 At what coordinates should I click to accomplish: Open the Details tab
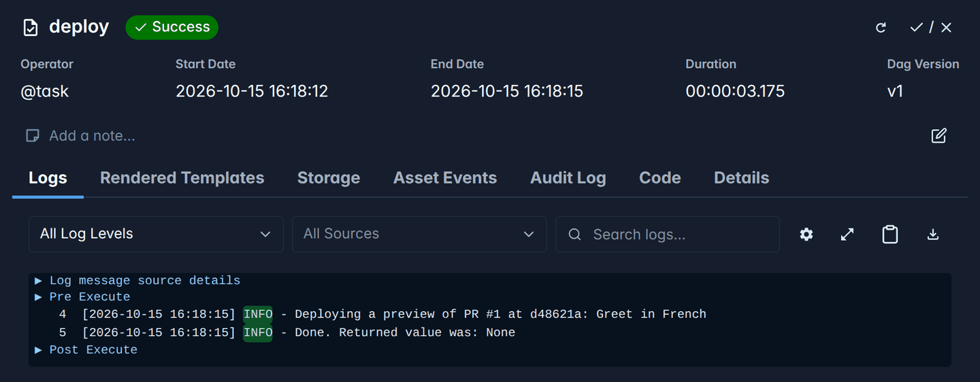(741, 178)
